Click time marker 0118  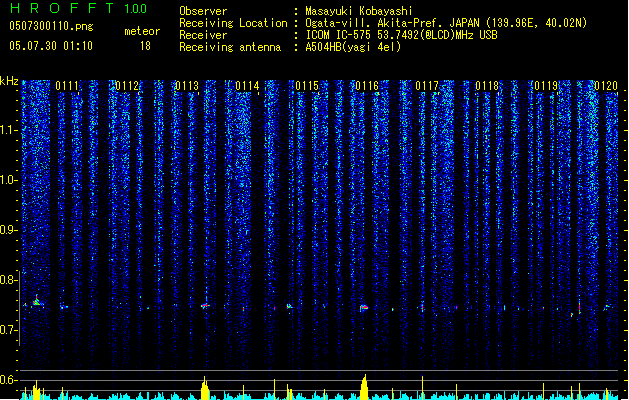487,86
